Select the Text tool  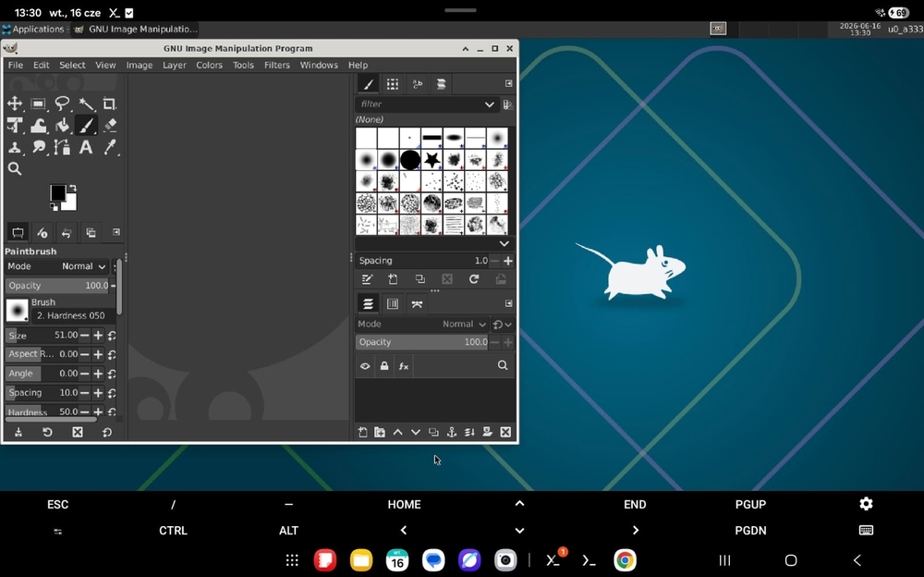click(86, 147)
